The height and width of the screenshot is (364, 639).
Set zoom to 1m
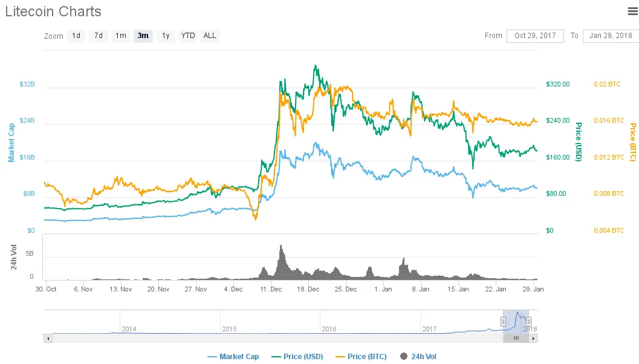(121, 36)
